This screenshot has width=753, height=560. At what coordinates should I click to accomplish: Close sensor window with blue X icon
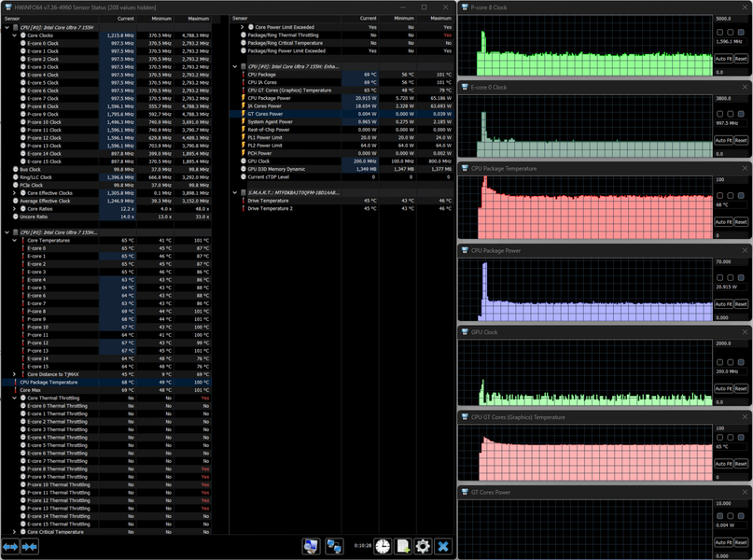click(443, 547)
